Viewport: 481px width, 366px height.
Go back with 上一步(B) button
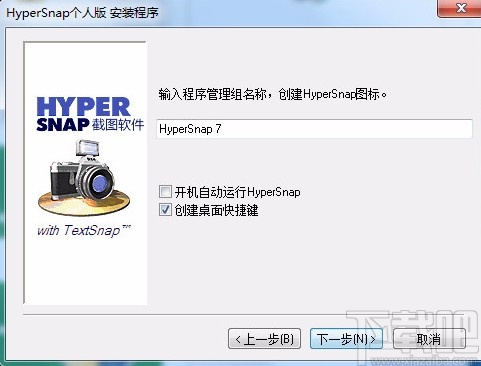pyautogui.click(x=264, y=339)
